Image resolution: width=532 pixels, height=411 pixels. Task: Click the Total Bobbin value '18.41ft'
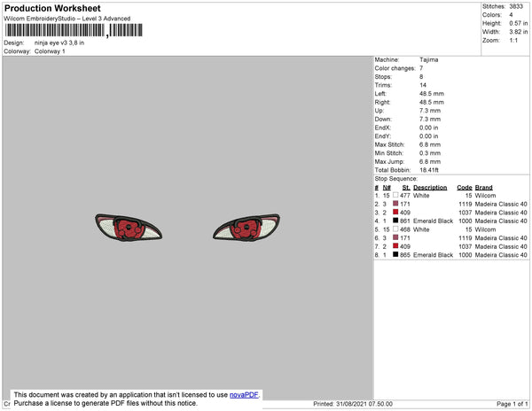click(429, 170)
